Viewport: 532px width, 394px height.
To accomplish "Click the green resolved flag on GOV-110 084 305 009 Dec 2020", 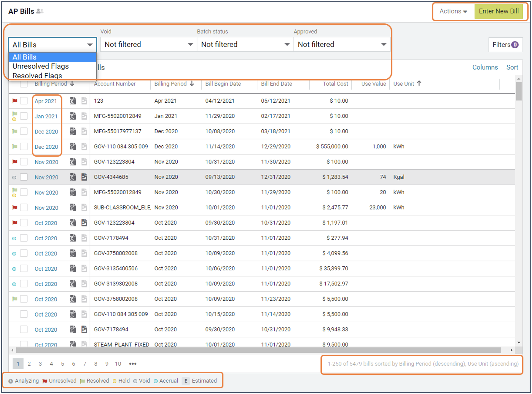I will (15, 147).
